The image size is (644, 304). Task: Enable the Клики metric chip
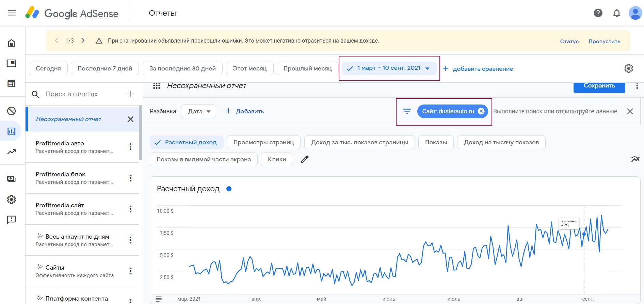[x=277, y=159]
